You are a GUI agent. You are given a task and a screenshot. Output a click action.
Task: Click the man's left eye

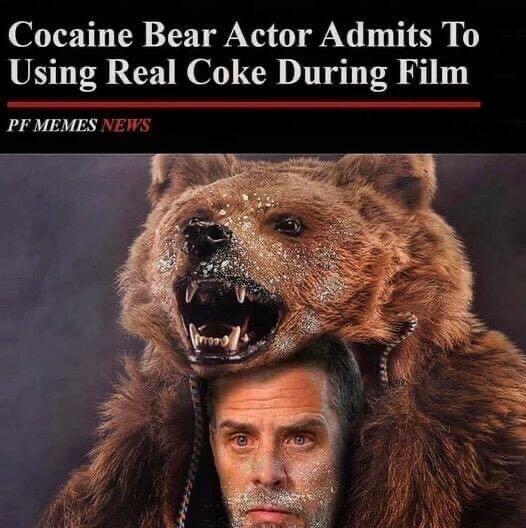(240, 440)
